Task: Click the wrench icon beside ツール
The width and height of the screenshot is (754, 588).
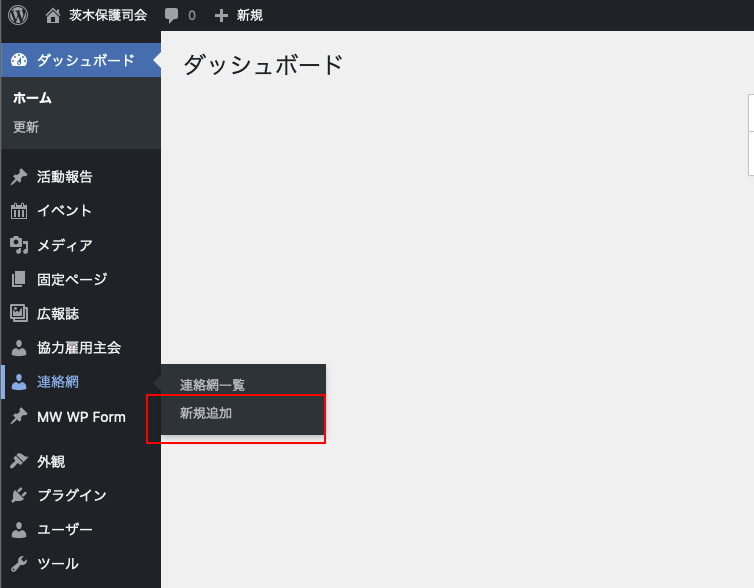Action: [19, 563]
